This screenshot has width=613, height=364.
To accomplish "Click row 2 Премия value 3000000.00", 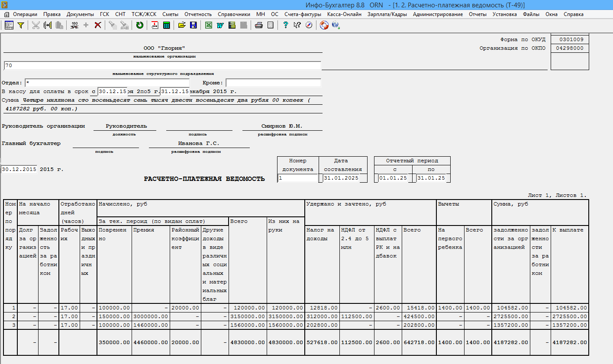I will [x=151, y=316].
